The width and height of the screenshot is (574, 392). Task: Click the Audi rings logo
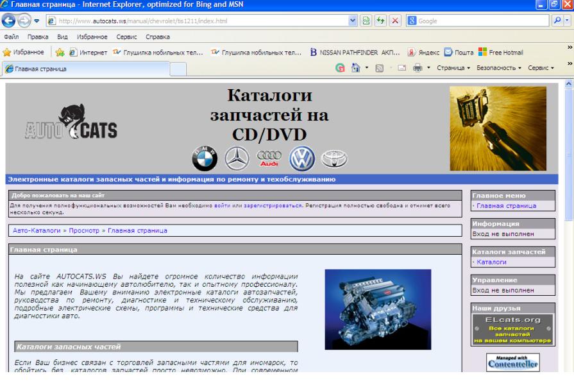tap(269, 158)
